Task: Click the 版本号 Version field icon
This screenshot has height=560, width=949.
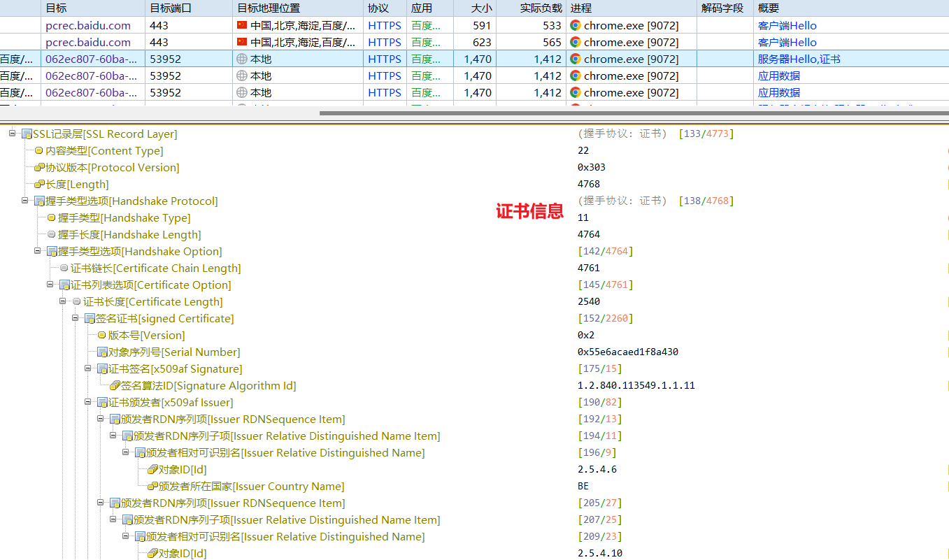Action: coord(102,336)
